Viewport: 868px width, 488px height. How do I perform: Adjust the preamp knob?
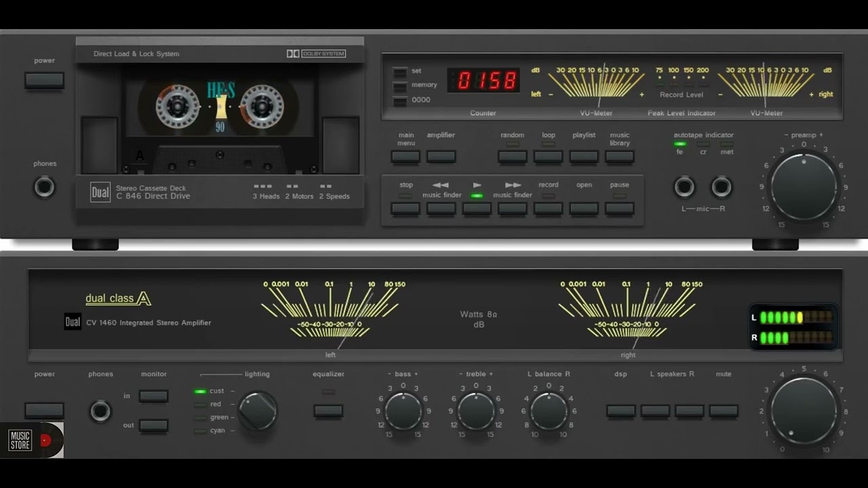(804, 186)
